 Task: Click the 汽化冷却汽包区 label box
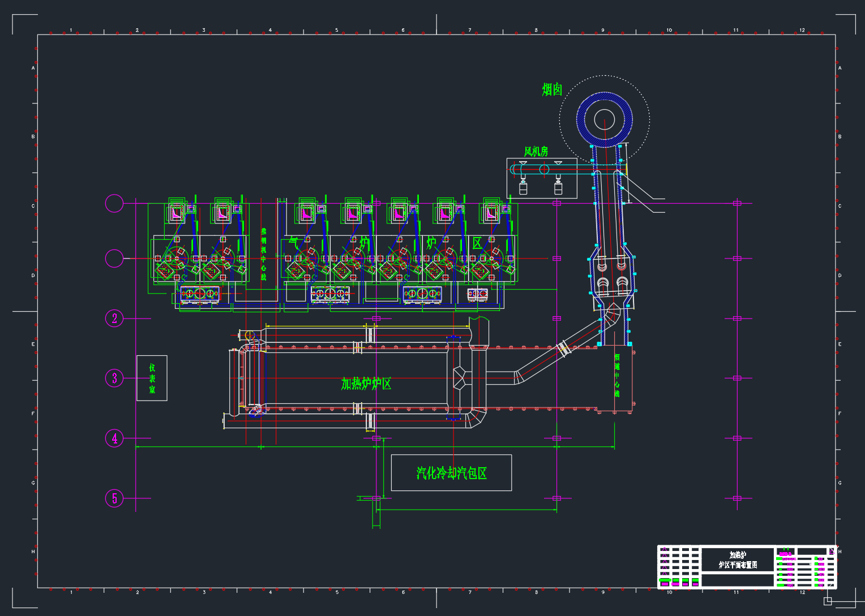[x=451, y=473]
